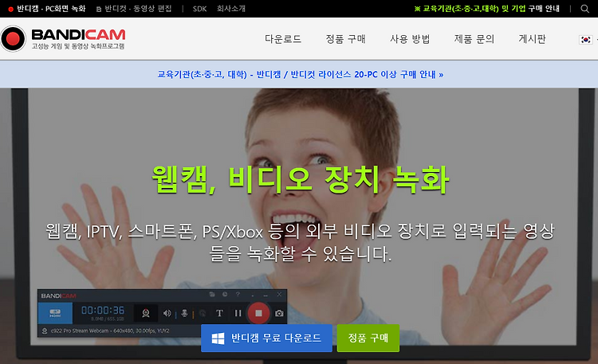Open the 정품 구매 navigation menu
The width and height of the screenshot is (598, 364).
tap(345, 39)
